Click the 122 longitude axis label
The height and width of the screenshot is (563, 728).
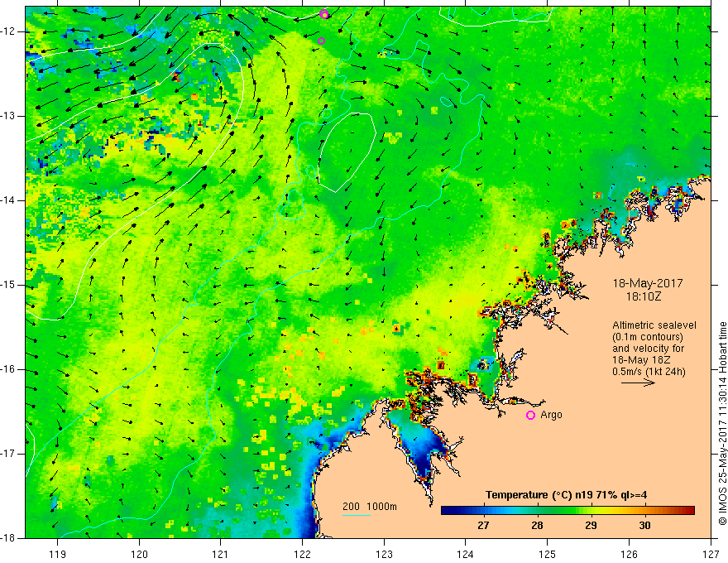click(302, 554)
